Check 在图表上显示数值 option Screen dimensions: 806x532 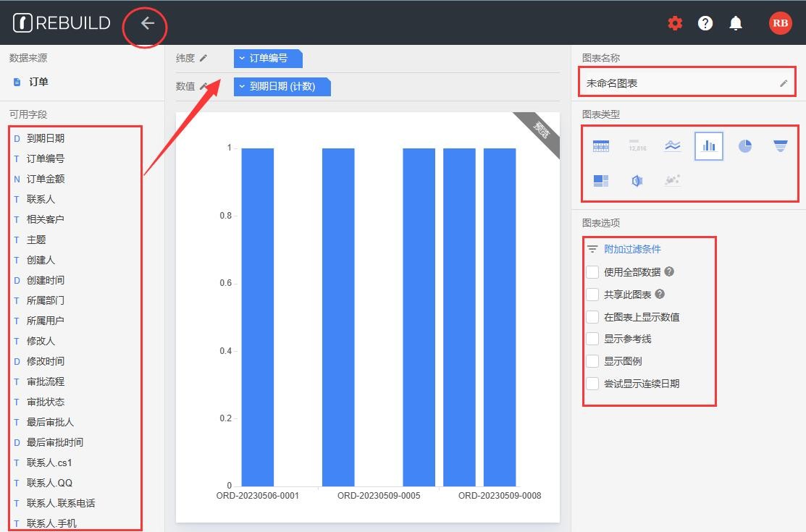pos(592,317)
